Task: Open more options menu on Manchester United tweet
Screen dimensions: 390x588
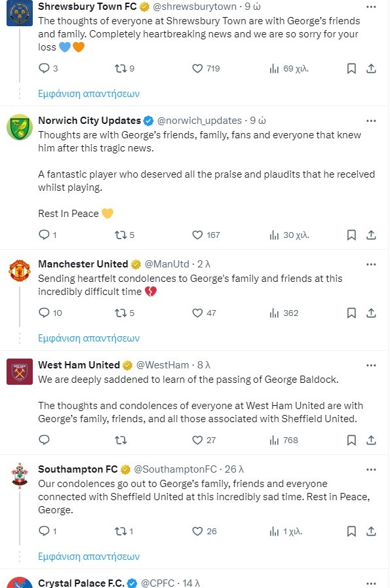Action: [371, 264]
